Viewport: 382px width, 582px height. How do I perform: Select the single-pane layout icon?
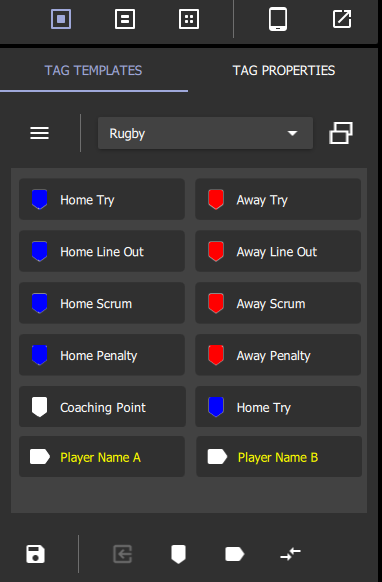point(61,19)
